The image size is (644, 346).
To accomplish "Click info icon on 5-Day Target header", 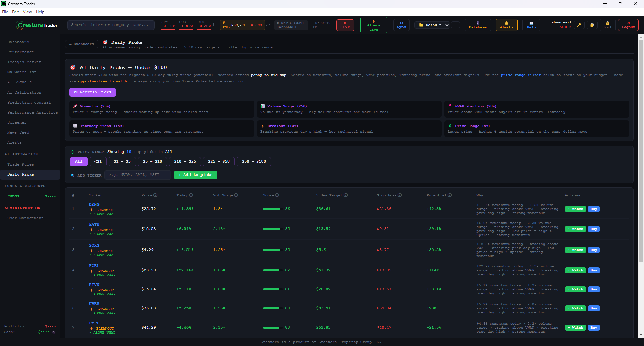I will click(x=346, y=195).
